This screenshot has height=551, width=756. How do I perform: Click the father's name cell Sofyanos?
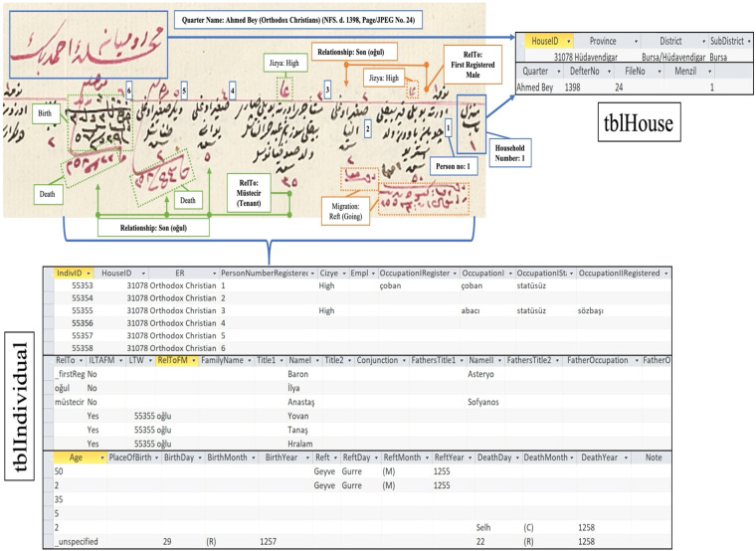[x=483, y=402]
